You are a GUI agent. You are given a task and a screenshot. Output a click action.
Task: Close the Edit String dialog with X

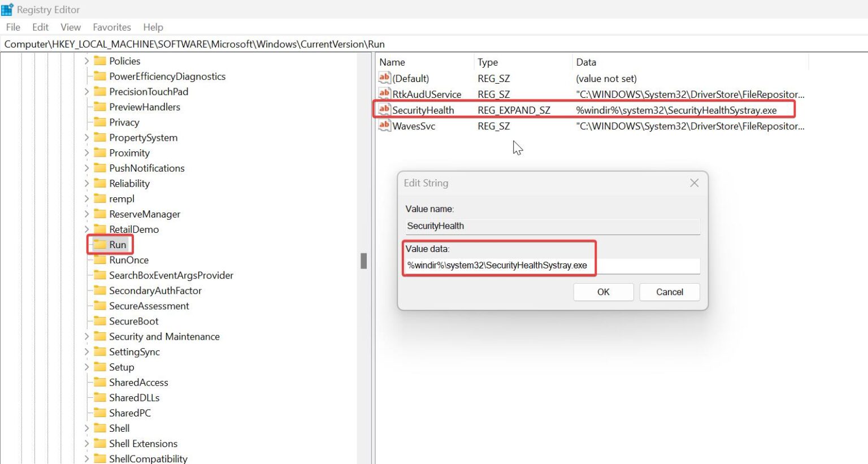point(695,183)
